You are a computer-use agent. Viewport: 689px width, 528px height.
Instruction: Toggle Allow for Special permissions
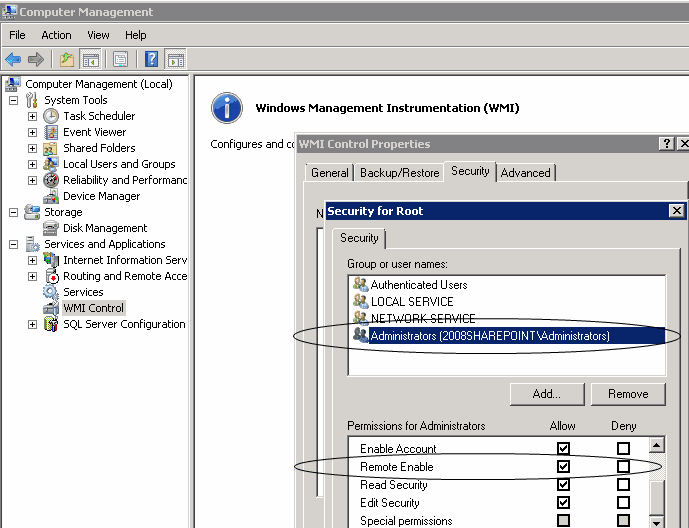coord(563,521)
